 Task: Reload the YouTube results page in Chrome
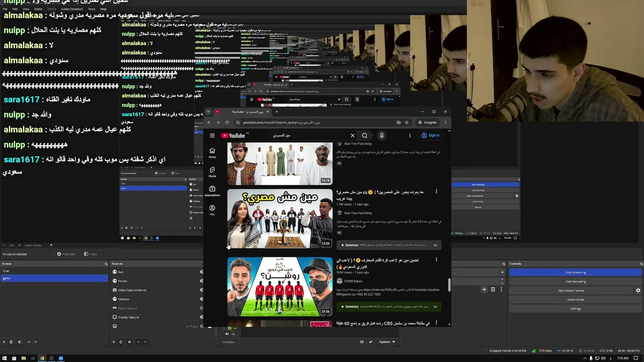(x=227, y=122)
